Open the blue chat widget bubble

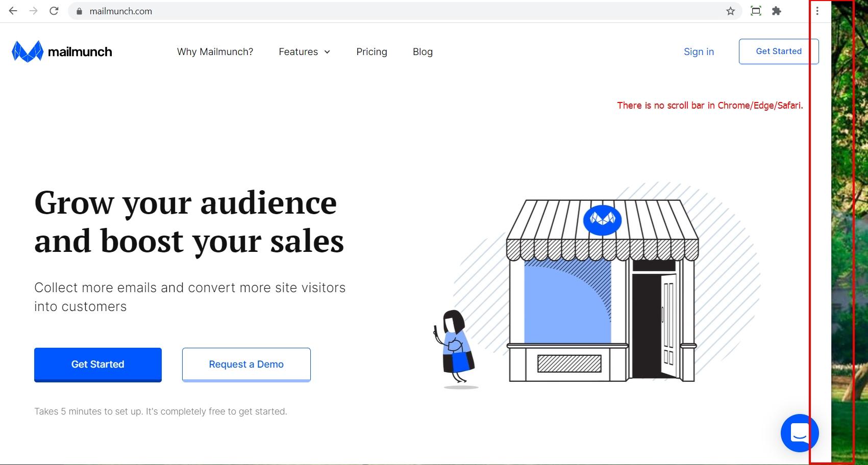click(800, 433)
